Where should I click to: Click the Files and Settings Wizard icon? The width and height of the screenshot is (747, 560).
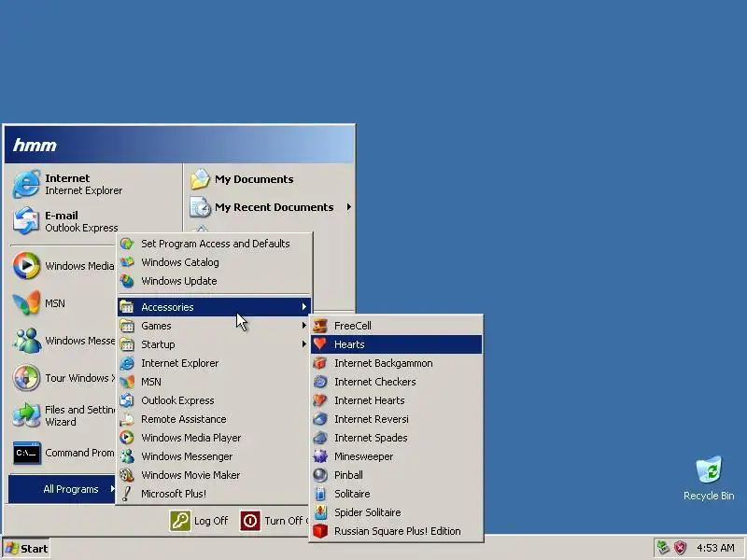click(26, 415)
